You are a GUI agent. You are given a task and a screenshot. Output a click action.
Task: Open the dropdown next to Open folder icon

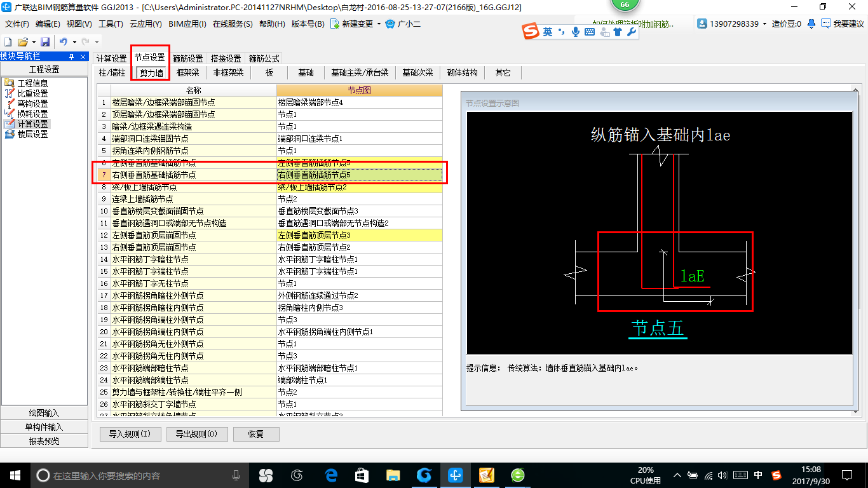coord(33,42)
